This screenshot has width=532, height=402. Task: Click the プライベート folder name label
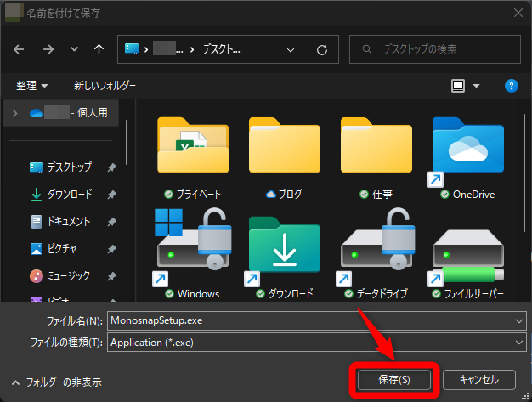point(199,194)
